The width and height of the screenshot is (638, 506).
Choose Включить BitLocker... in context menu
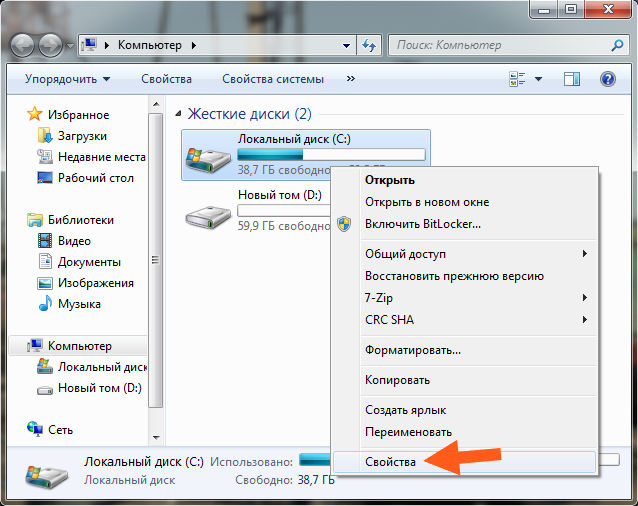465,224
